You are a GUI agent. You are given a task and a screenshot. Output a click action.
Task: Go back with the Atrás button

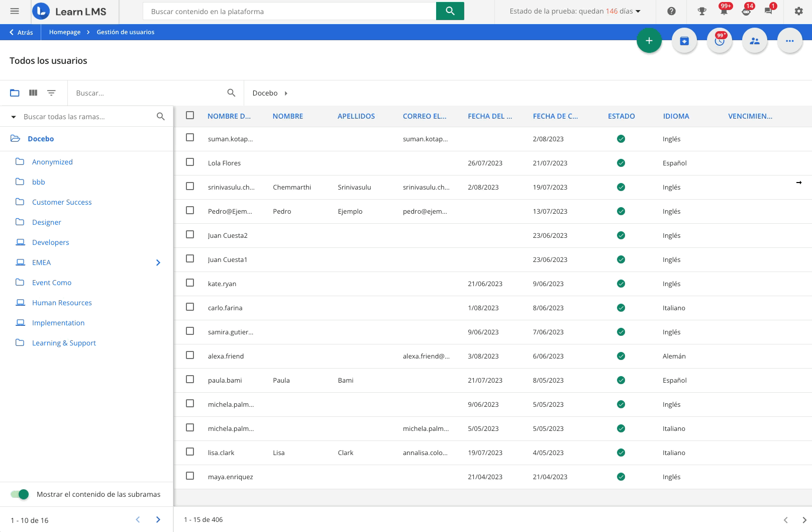[21, 32]
